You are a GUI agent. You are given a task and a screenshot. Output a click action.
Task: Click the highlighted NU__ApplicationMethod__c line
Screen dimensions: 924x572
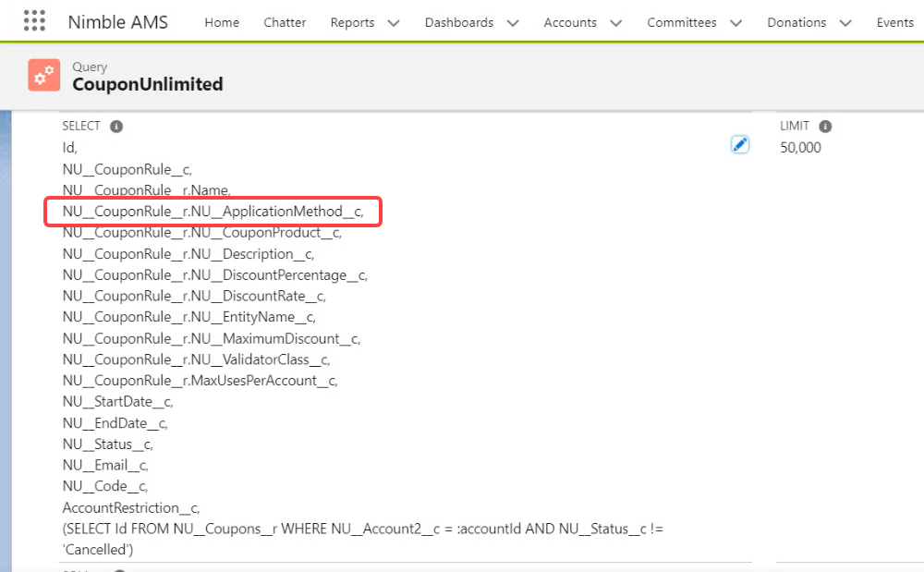pos(213,212)
